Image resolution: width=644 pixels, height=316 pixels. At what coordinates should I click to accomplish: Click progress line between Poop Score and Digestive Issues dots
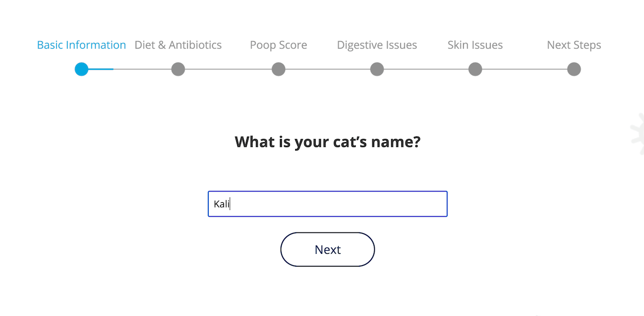pos(327,69)
